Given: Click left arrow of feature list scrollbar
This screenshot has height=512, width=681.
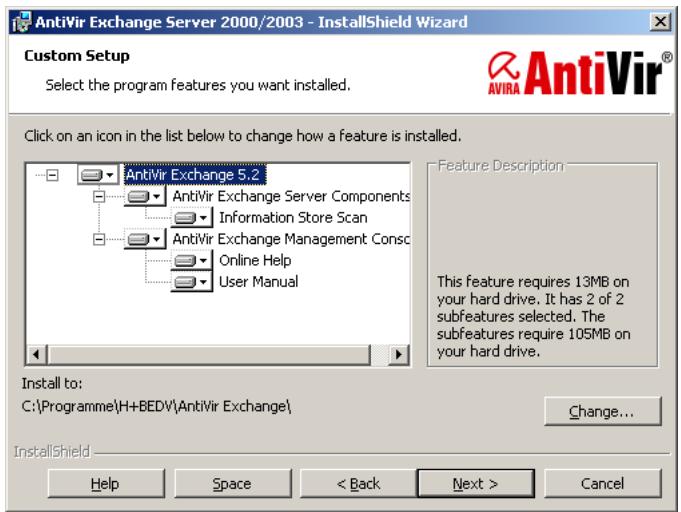Looking at the screenshot, I should (36, 354).
